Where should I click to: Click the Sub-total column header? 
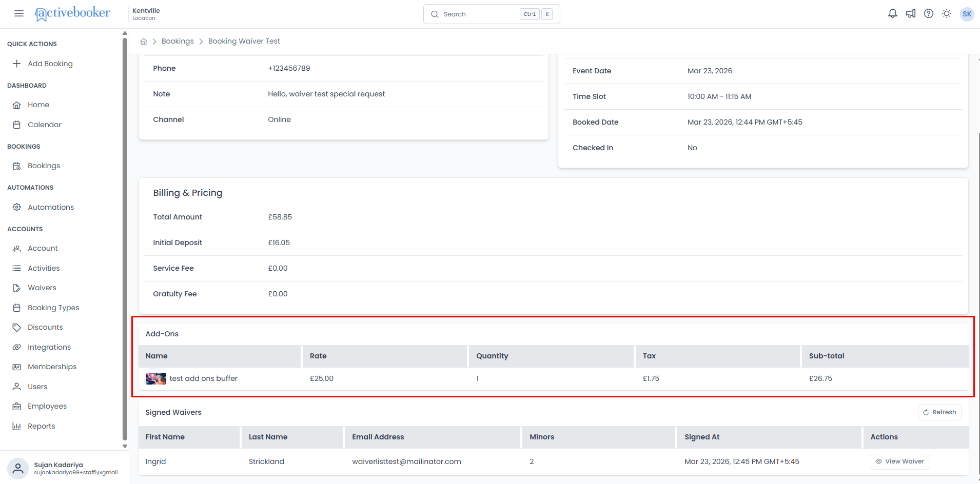(x=885, y=356)
